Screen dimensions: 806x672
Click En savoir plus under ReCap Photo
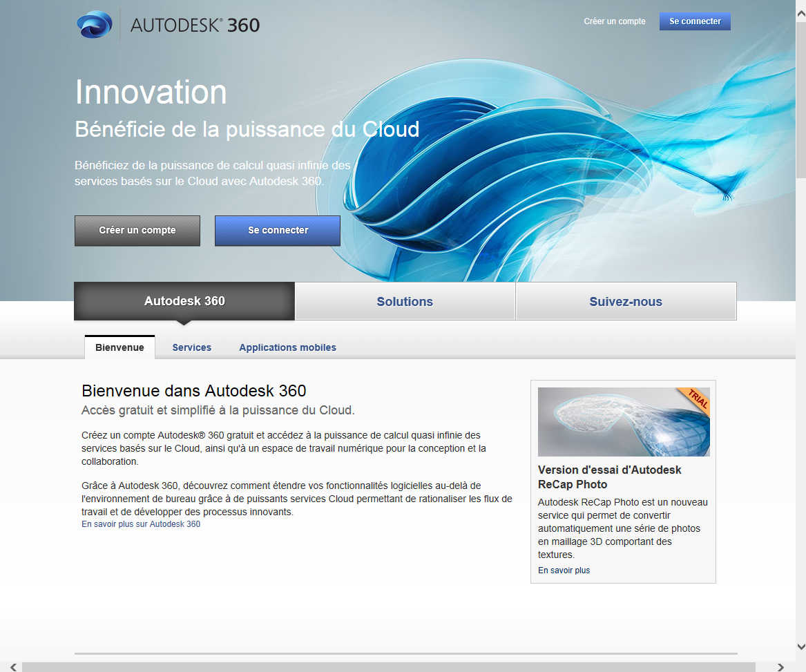coord(563,570)
